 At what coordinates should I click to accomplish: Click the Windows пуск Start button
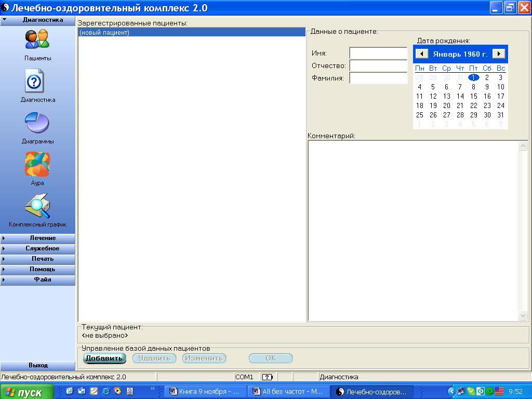coord(27,392)
